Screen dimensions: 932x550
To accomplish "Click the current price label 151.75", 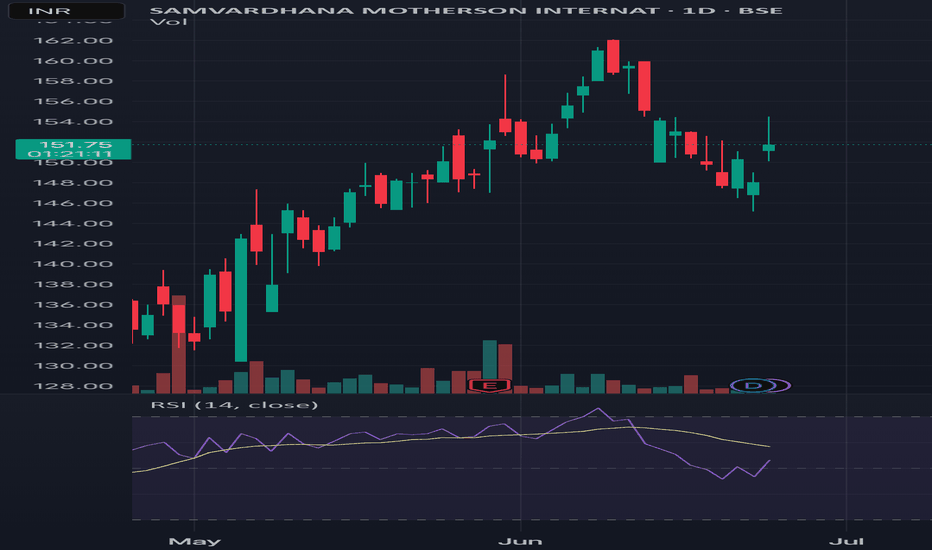I will (x=75, y=144).
